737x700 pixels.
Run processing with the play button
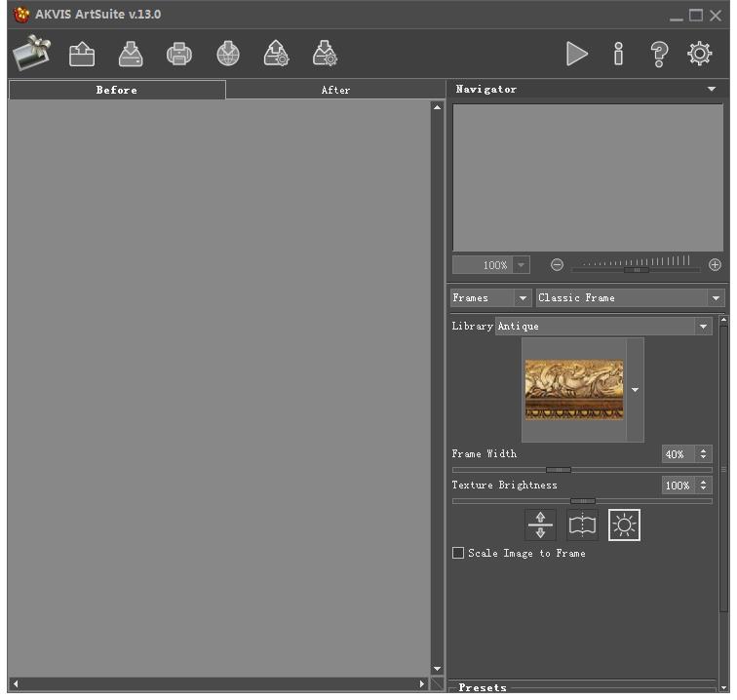[x=577, y=54]
